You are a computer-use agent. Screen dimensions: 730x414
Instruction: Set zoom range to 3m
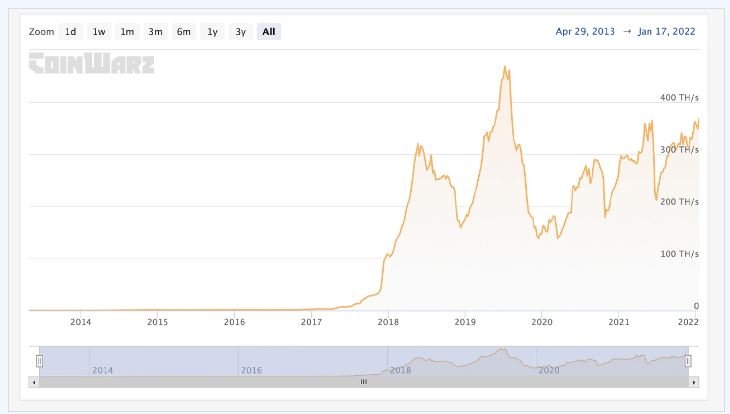155,32
